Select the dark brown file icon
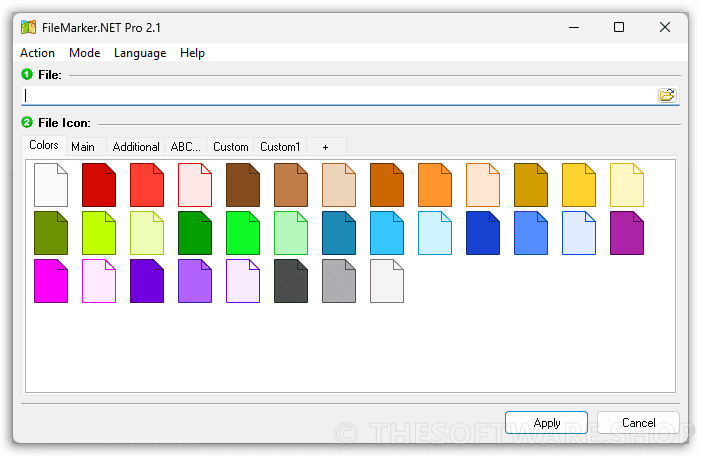701x456 pixels. 243,185
